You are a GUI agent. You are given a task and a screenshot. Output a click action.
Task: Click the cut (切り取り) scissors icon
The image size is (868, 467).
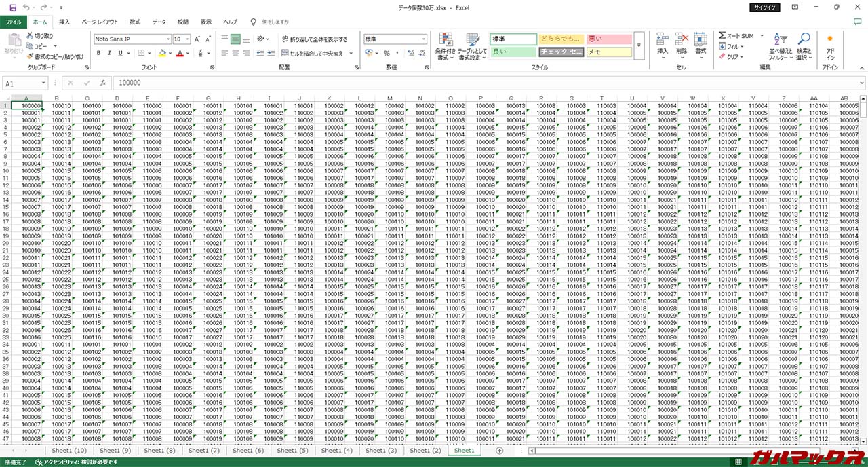tap(31, 36)
